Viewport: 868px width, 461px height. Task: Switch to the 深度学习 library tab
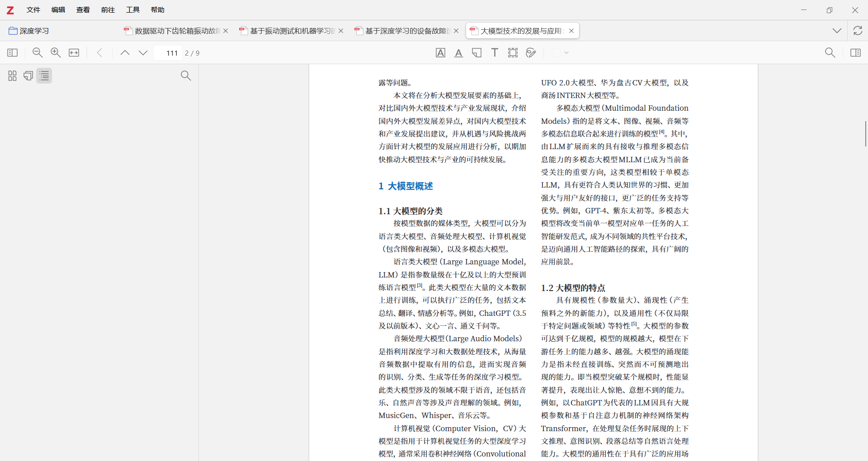29,31
